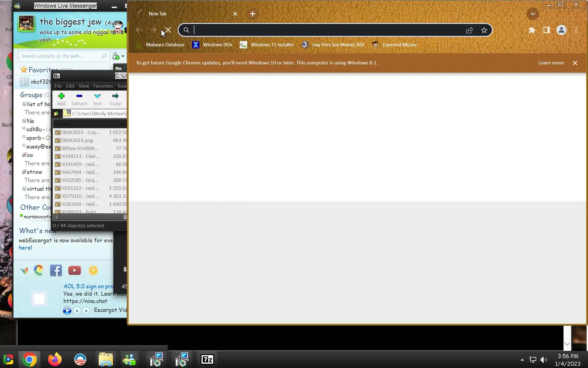Open 7-Zip File menu
The height and width of the screenshot is (368, 588).
click(58, 86)
